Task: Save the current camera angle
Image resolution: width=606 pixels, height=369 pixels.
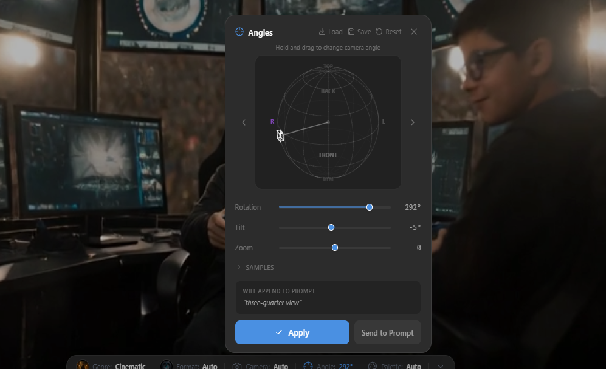Action: tap(359, 32)
